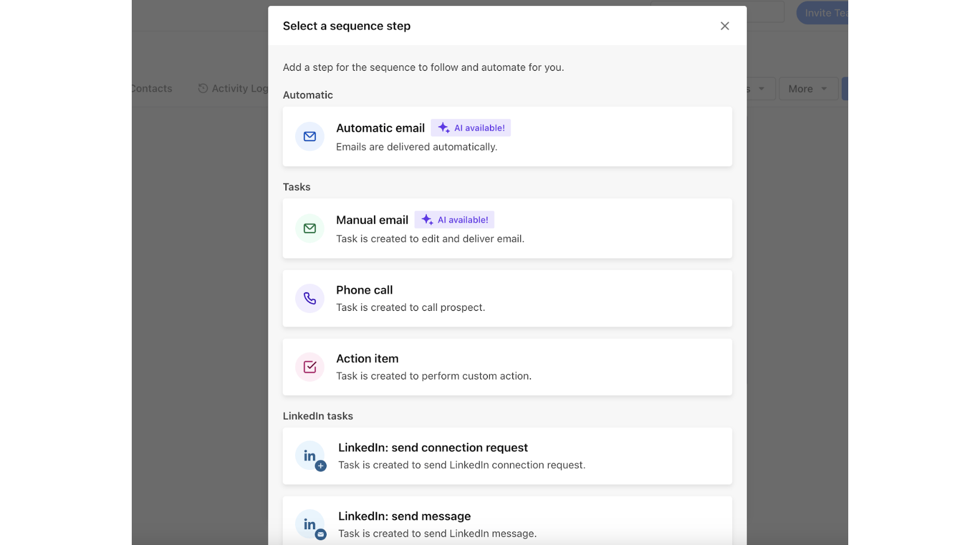This screenshot has height=545, width=980.
Task: Click the LinkedIn connection request icon
Action: tap(310, 456)
